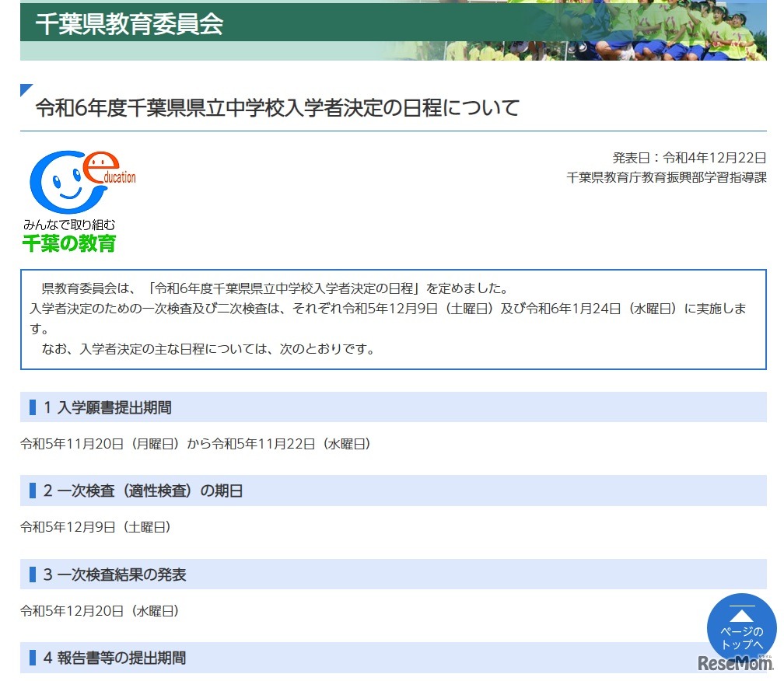Click the white up arrow in the page-top circle
The width and height of the screenshot is (784, 681).
[x=742, y=615]
